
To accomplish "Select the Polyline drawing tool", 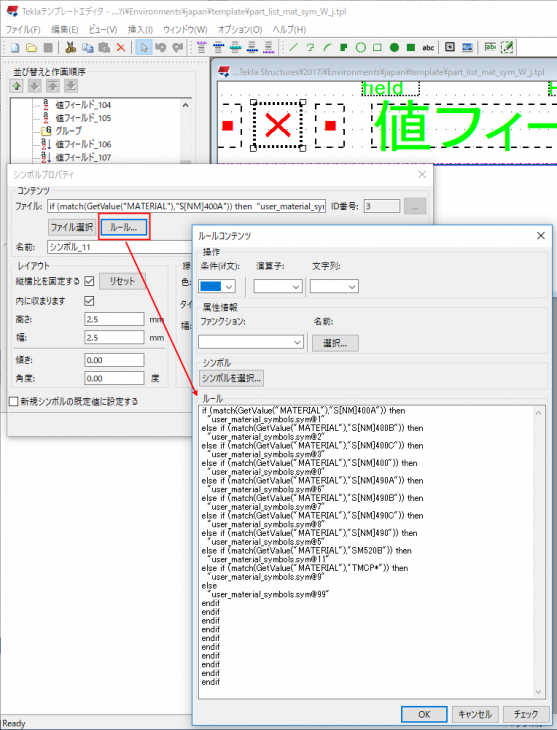I will click(x=310, y=47).
